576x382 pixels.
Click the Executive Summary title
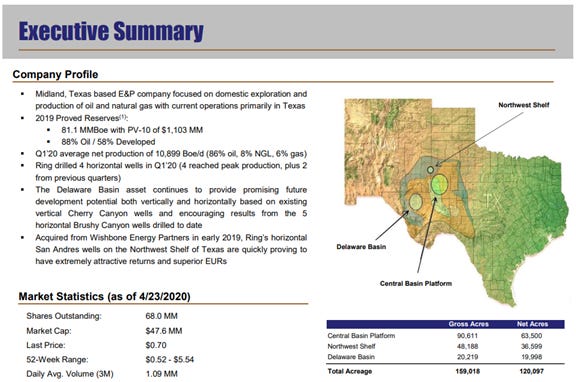(111, 31)
